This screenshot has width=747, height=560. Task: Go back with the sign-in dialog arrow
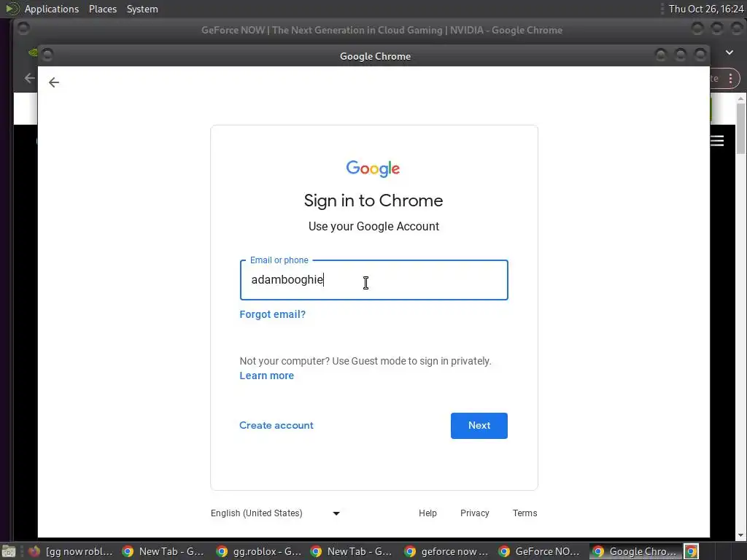coord(54,82)
